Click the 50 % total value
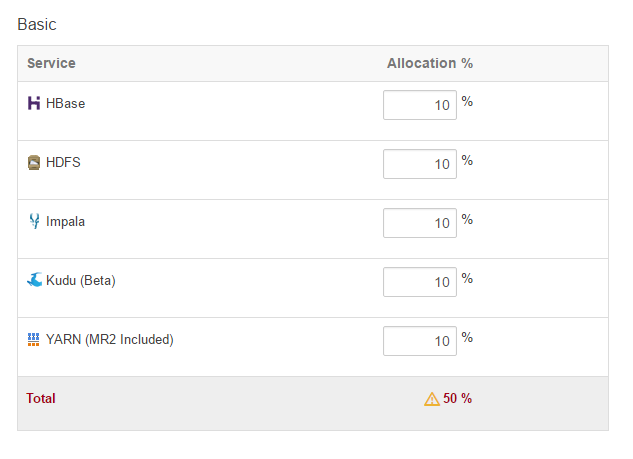The image size is (633, 459). pyautogui.click(x=458, y=398)
